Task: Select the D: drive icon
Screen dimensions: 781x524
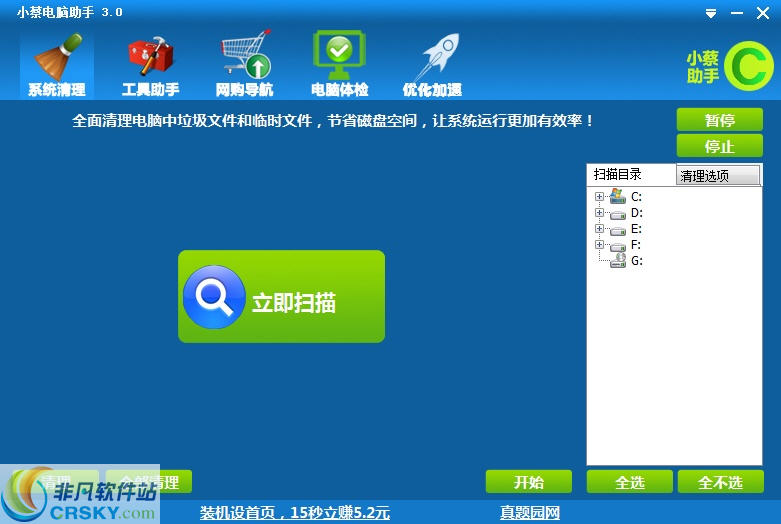Action: (618, 214)
